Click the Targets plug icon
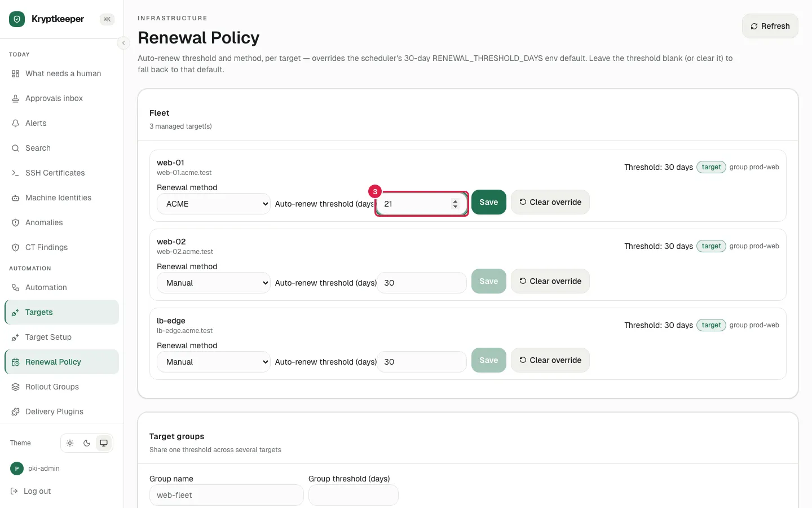The image size is (812, 508). click(x=15, y=312)
